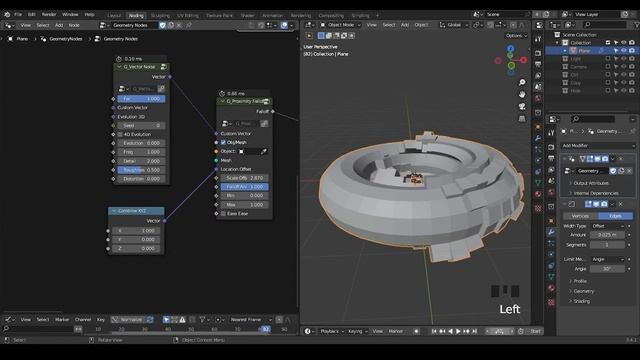Click the Blender logo menu icon
Viewport: 640px width, 360px height.
pyautogui.click(x=7, y=15)
